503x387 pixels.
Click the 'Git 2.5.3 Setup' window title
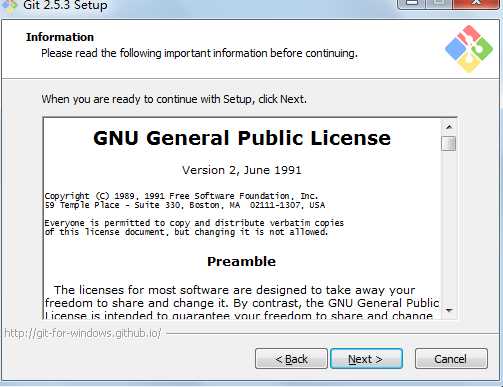[x=65, y=5]
